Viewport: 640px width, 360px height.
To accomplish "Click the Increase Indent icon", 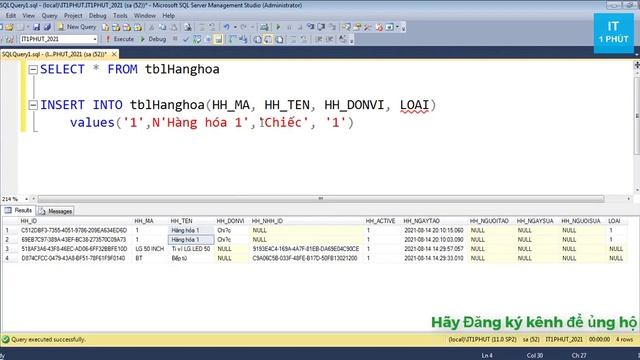I will pyautogui.click(x=329, y=39).
